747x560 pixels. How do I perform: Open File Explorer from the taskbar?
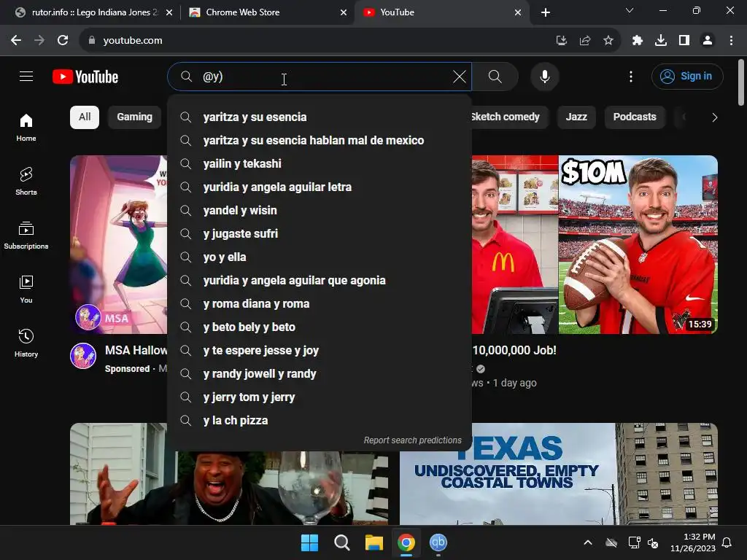(x=374, y=542)
